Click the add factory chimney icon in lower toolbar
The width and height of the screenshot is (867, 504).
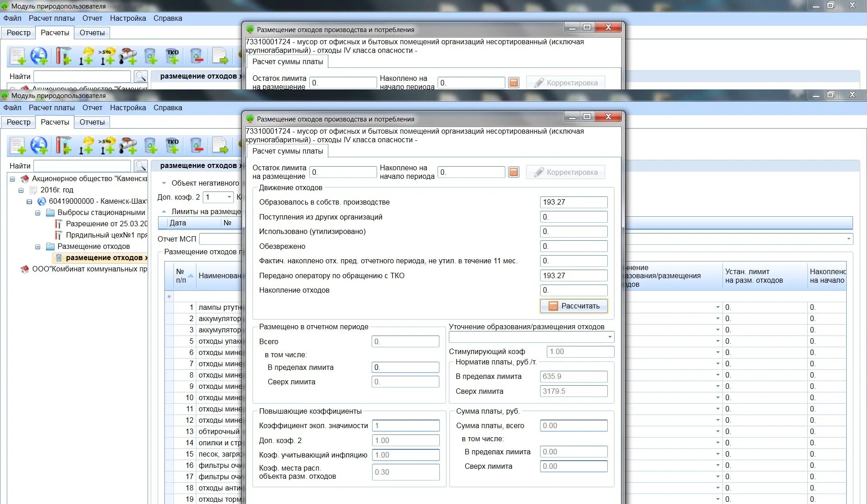(x=63, y=145)
